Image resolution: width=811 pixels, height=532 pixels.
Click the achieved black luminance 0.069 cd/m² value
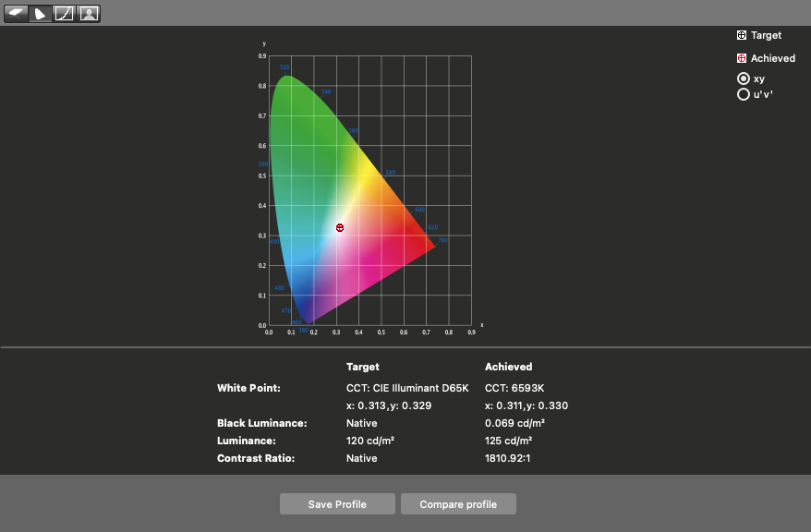pyautogui.click(x=515, y=423)
